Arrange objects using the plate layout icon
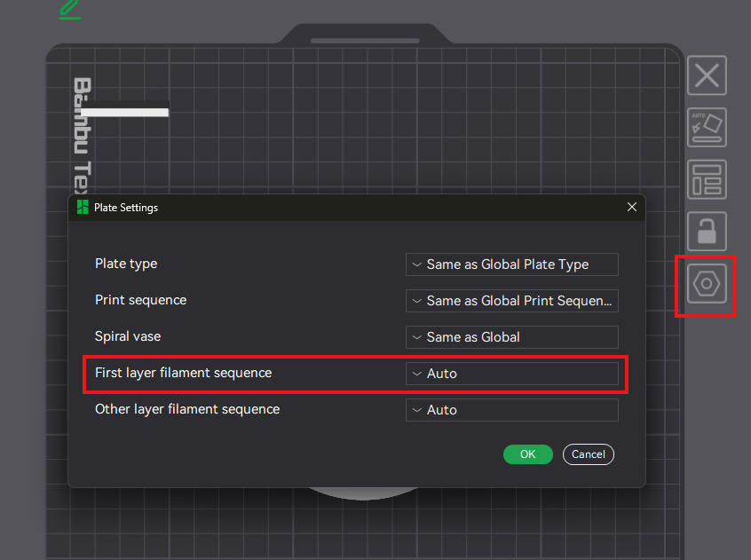 point(707,179)
